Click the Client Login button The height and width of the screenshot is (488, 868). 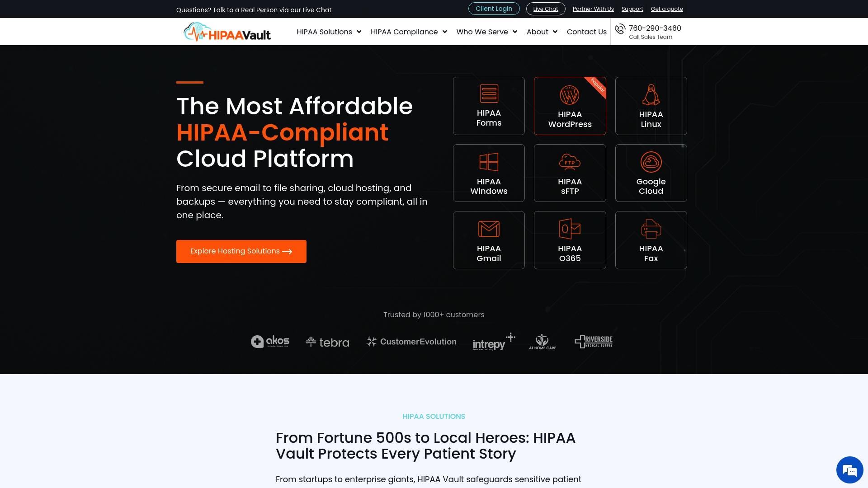point(494,9)
